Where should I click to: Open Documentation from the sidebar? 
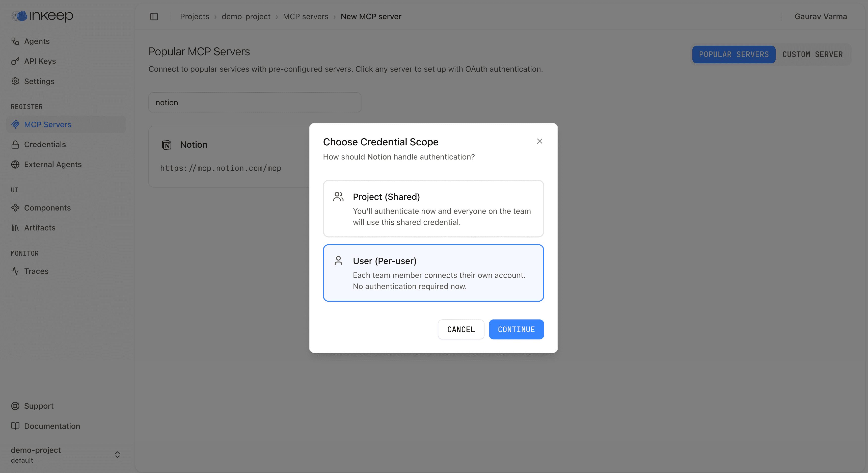pyautogui.click(x=52, y=426)
